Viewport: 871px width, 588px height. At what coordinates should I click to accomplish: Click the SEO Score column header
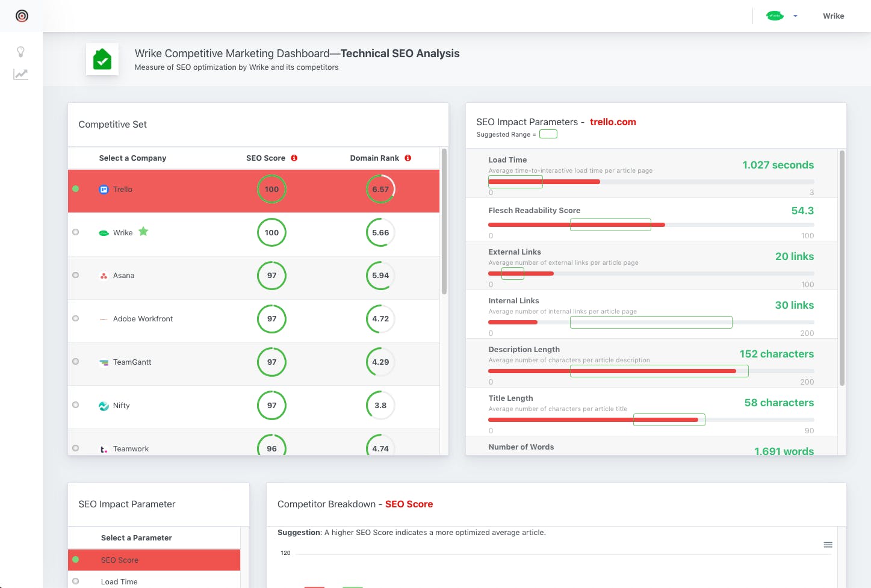265,158
